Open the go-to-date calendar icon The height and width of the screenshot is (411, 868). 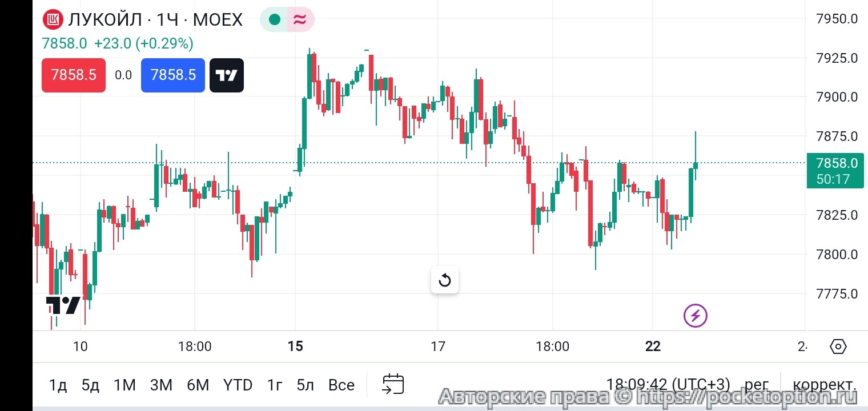click(393, 385)
